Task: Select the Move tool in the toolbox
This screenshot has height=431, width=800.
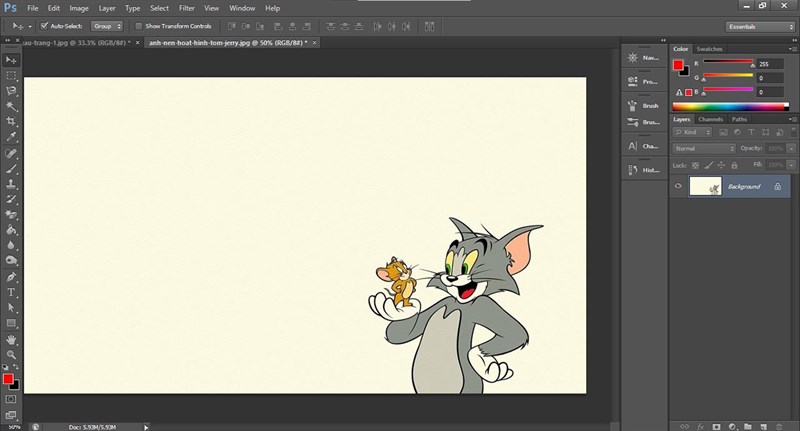Action: [11, 60]
